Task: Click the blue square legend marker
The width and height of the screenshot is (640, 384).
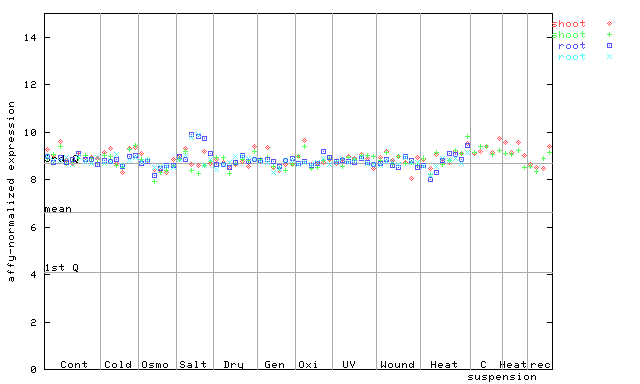Action: 609,46
